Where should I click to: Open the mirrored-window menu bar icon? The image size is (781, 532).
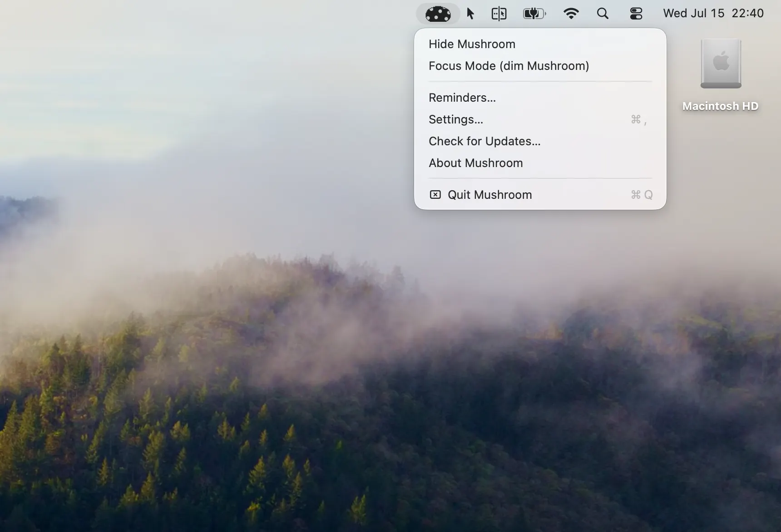pyautogui.click(x=499, y=14)
